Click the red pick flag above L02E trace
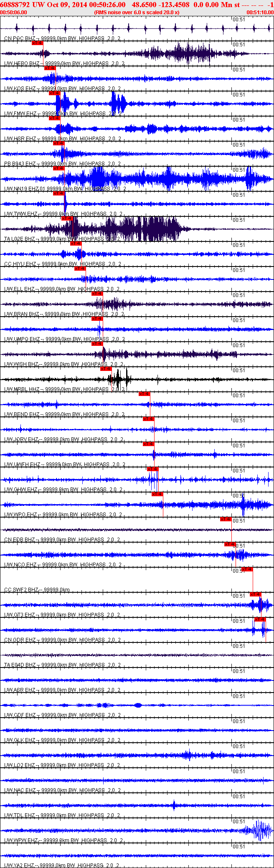 [x=67, y=218]
